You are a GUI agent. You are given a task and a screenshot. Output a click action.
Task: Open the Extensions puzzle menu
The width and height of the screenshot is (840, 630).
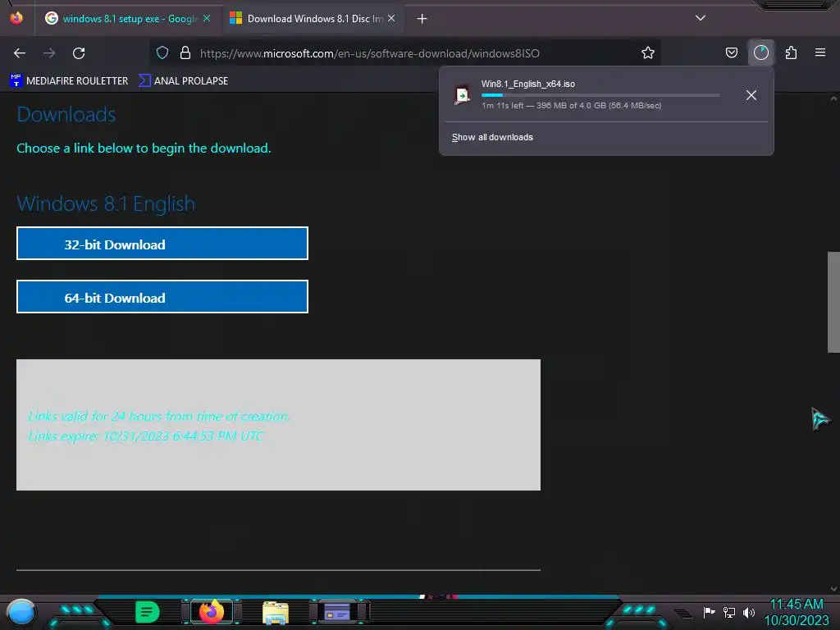pos(791,52)
